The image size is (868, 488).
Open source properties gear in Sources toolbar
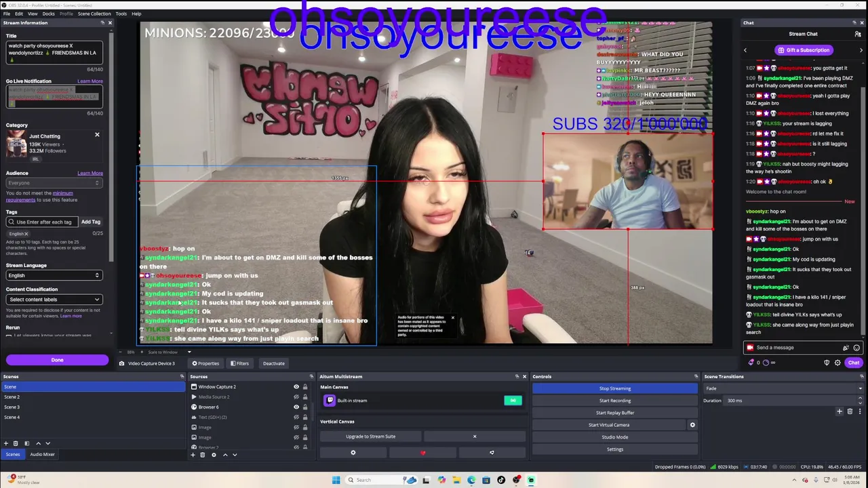point(214,455)
